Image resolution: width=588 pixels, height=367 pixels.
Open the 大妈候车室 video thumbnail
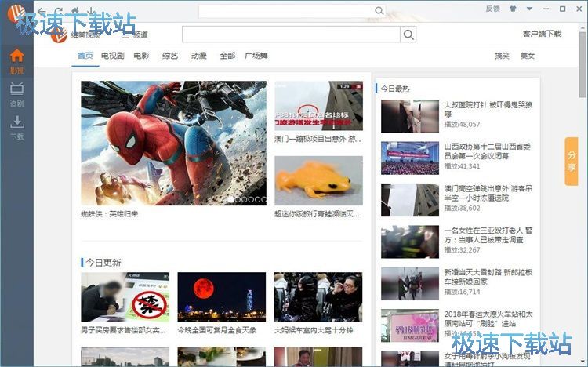pos(318,297)
